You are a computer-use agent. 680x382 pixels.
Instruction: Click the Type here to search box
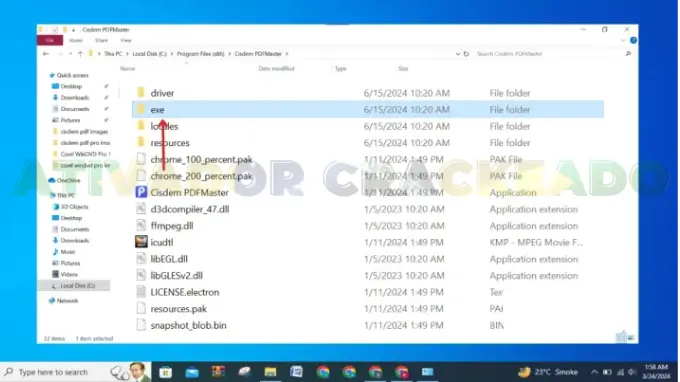(x=53, y=372)
